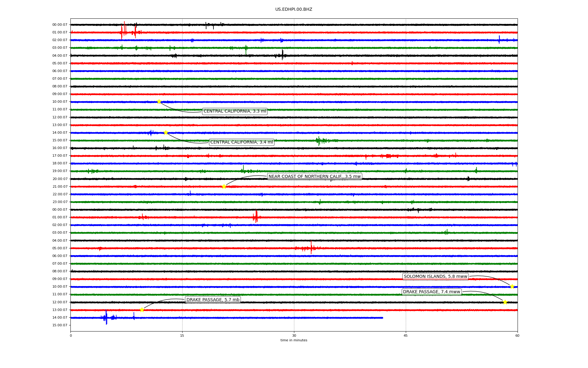588x368 pixels.
Task: Click the Drake Passage 5.7 mb star marker
Action: (x=142, y=310)
